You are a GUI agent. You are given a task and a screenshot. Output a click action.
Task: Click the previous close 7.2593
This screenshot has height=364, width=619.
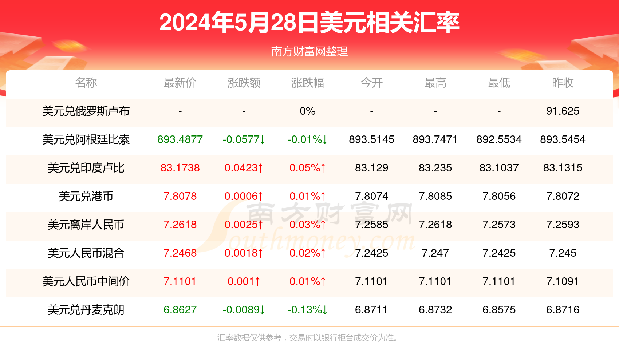tap(563, 225)
